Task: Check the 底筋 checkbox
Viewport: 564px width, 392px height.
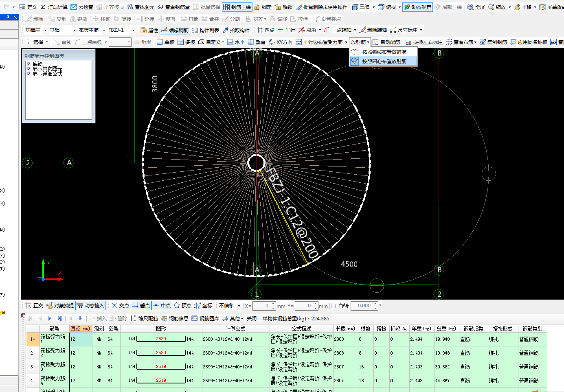Action: coord(29,64)
